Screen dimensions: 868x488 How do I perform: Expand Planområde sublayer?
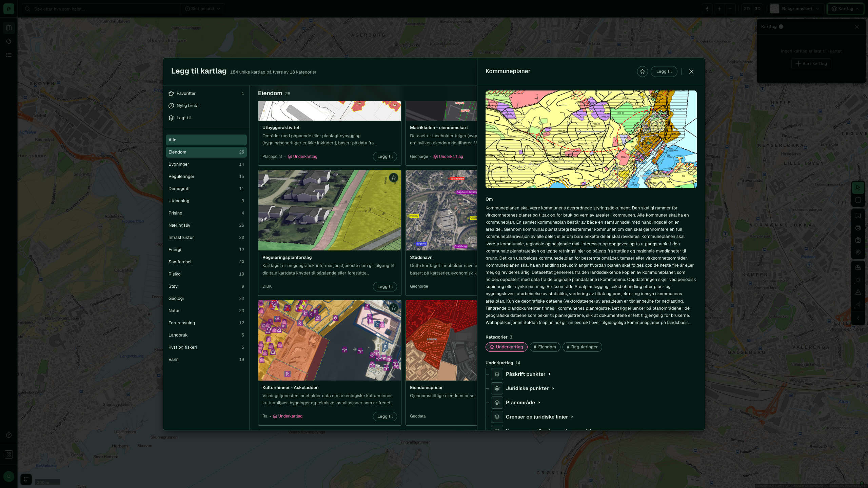(x=539, y=403)
